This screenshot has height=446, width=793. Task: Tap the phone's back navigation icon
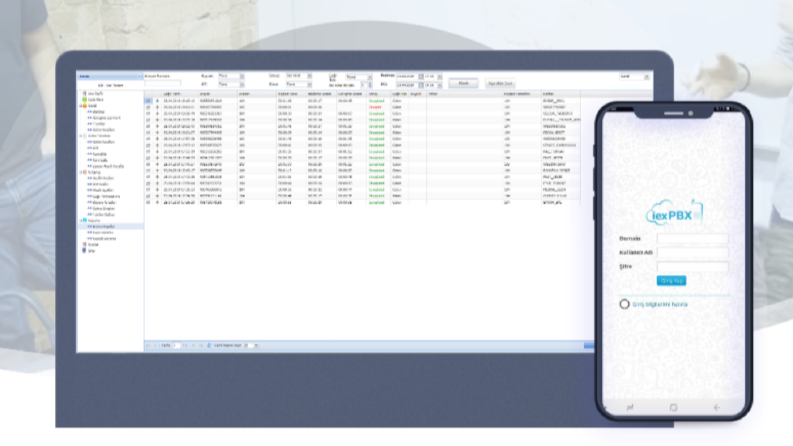[x=717, y=407]
